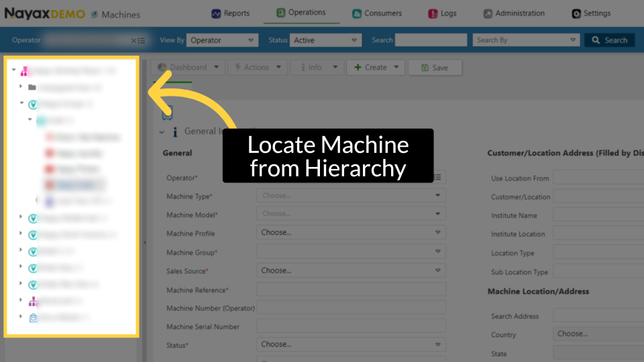The height and width of the screenshot is (362, 644).
Task: Open the View By Operator dropdown
Action: [222, 40]
